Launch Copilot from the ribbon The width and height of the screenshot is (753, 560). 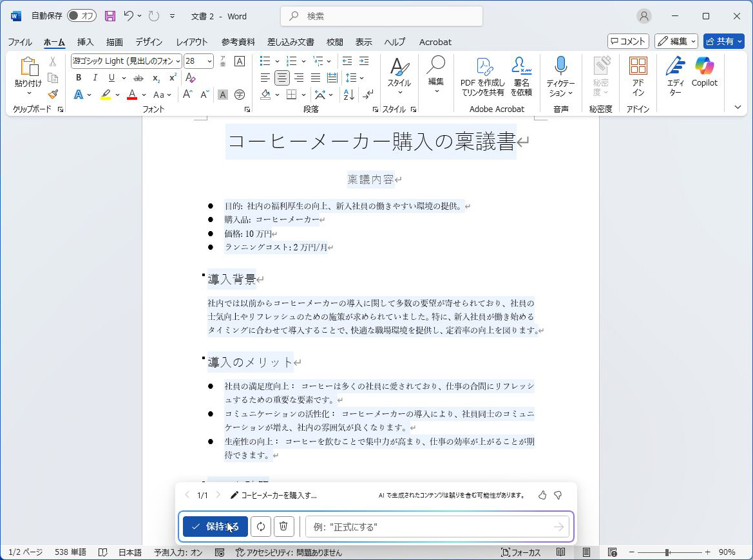click(x=704, y=72)
